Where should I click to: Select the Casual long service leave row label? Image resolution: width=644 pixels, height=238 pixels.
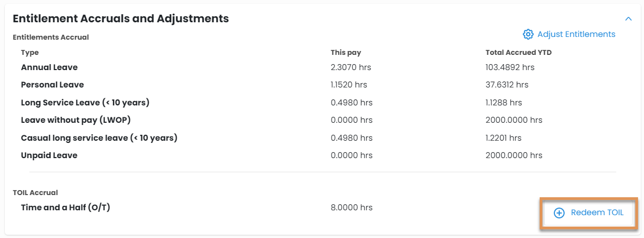99,137
